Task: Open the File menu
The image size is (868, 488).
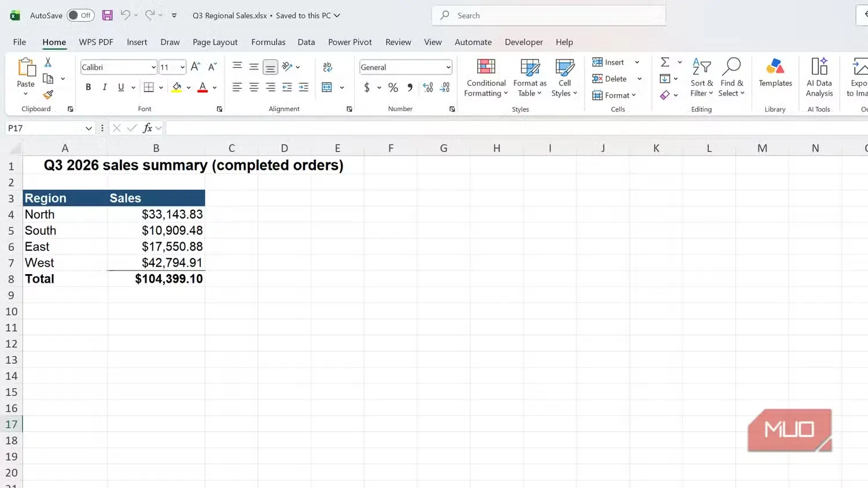Action: coord(20,42)
